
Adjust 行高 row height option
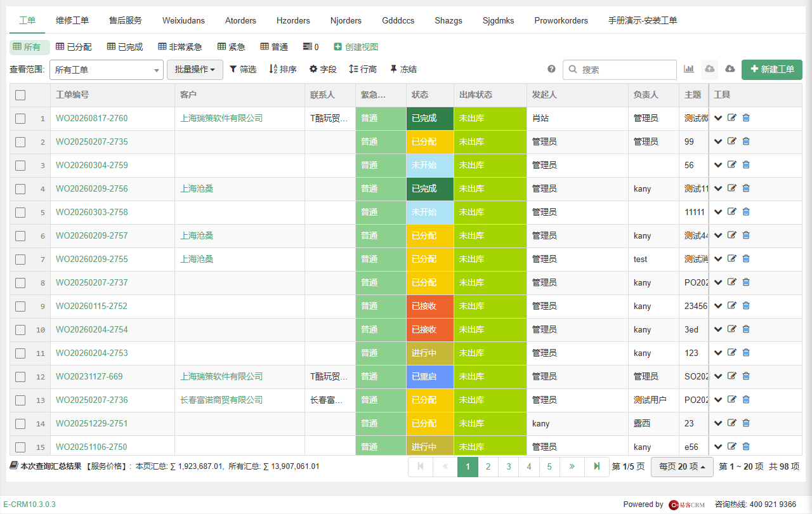point(363,69)
